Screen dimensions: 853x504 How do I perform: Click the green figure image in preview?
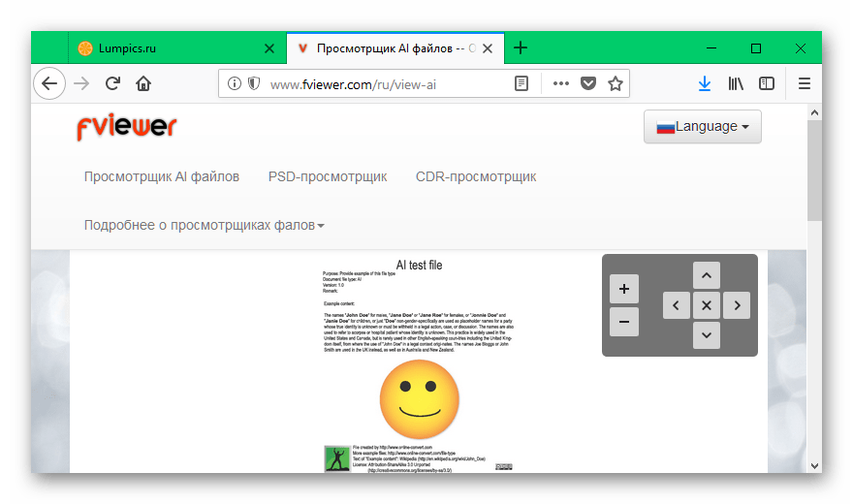pyautogui.click(x=336, y=458)
